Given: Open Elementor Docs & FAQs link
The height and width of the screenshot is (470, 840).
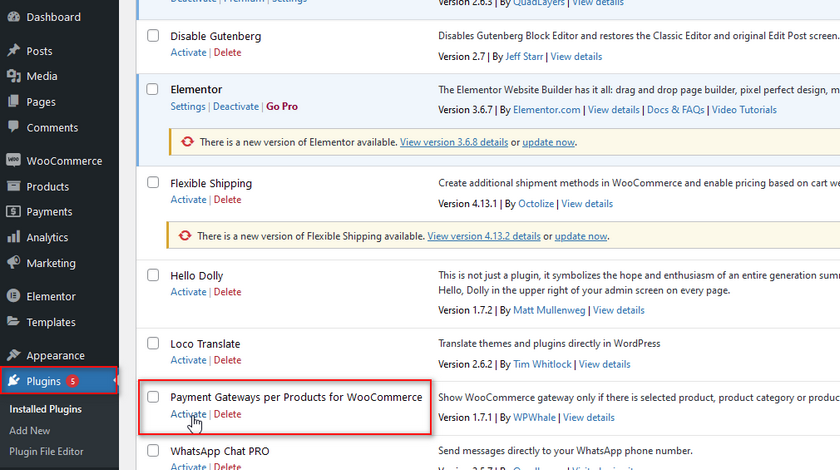Looking at the screenshot, I should pos(676,110).
